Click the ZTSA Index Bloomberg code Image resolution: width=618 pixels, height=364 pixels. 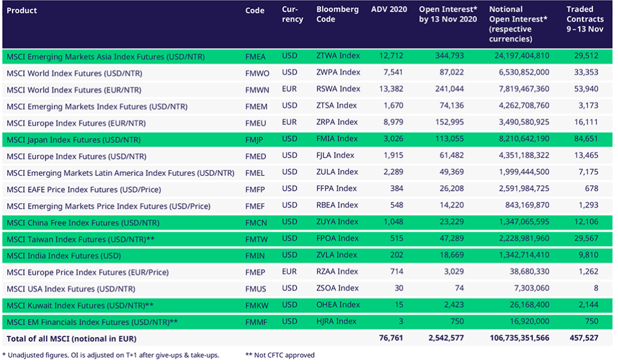pyautogui.click(x=338, y=106)
